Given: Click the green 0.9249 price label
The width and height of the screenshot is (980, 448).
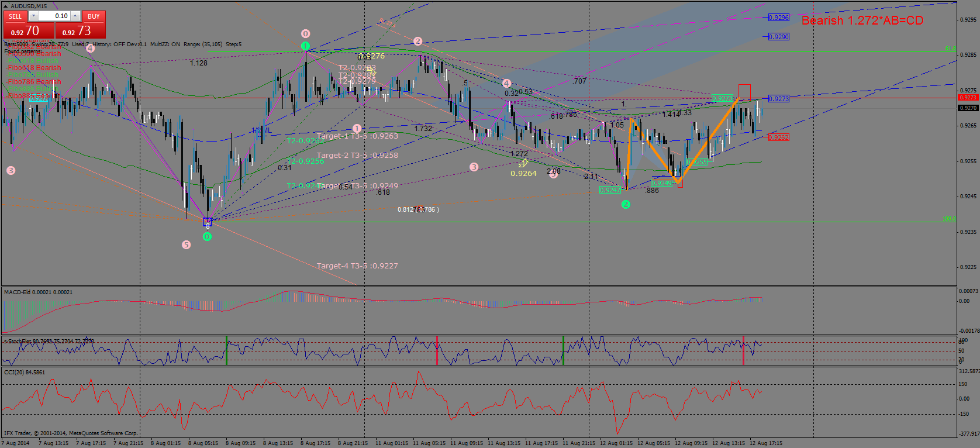Looking at the screenshot, I should 661,183.
